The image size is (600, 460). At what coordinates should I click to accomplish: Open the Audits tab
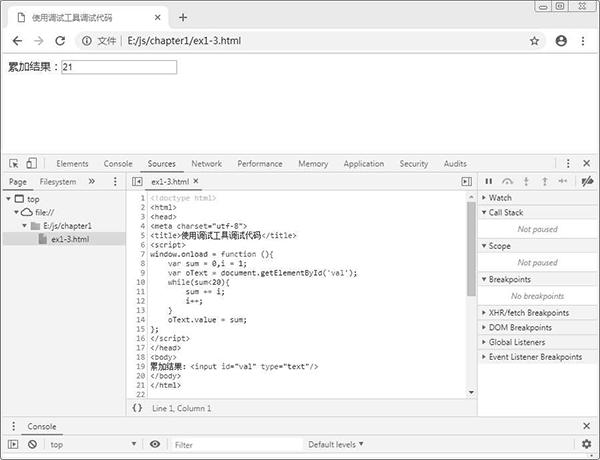tap(455, 164)
